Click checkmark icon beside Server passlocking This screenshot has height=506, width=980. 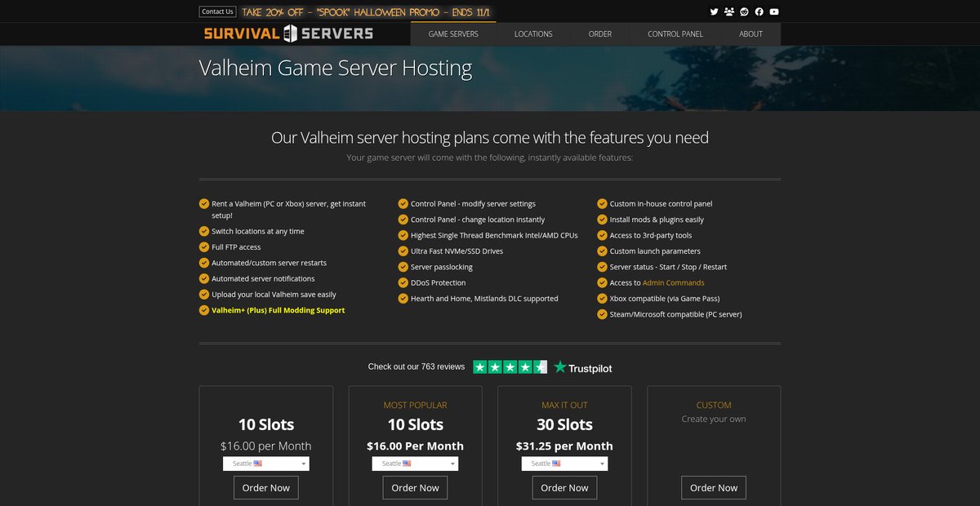(x=403, y=267)
